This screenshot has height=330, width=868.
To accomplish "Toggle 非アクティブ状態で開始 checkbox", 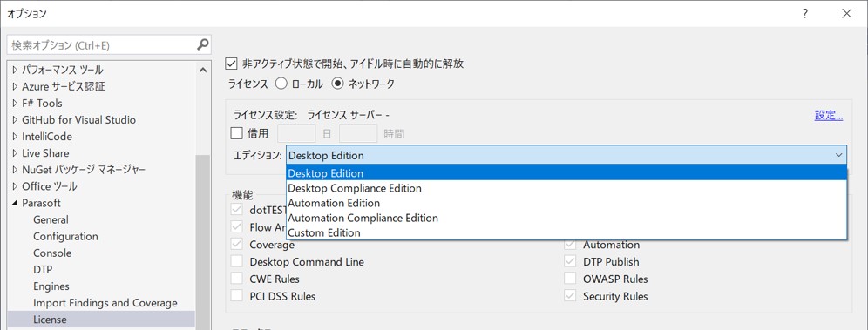I will [232, 64].
